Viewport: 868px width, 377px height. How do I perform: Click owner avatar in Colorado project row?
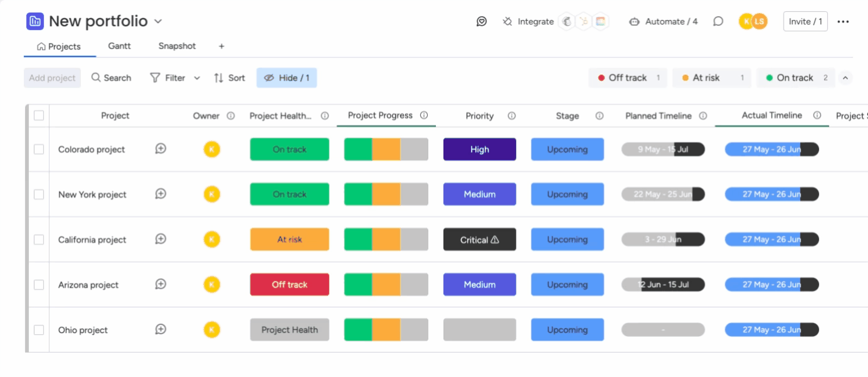(212, 149)
